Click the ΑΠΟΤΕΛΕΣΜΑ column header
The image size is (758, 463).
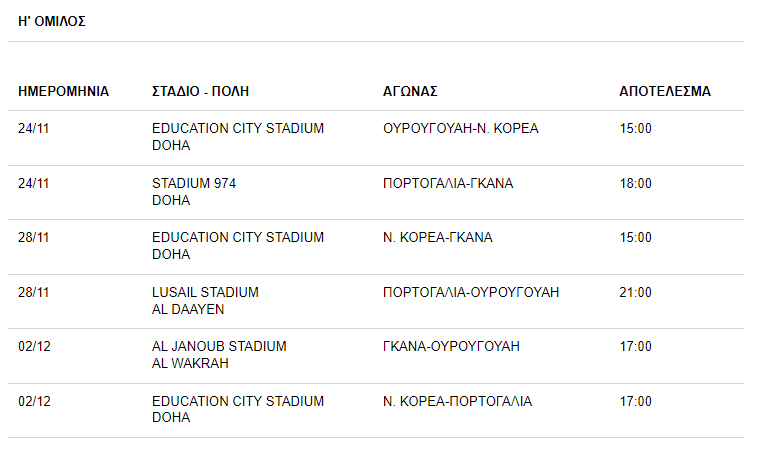665,91
